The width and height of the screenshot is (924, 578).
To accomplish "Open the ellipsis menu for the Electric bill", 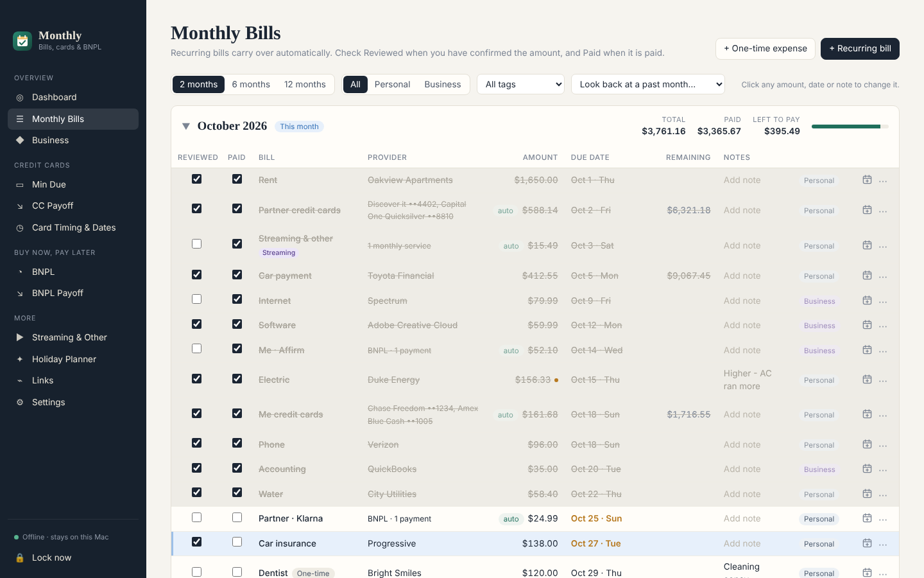I will click(x=883, y=380).
